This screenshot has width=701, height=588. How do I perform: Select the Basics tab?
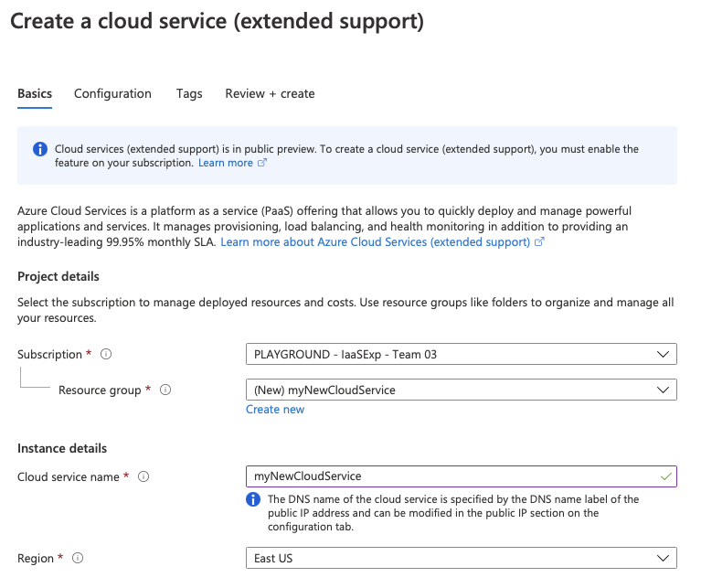coord(35,93)
